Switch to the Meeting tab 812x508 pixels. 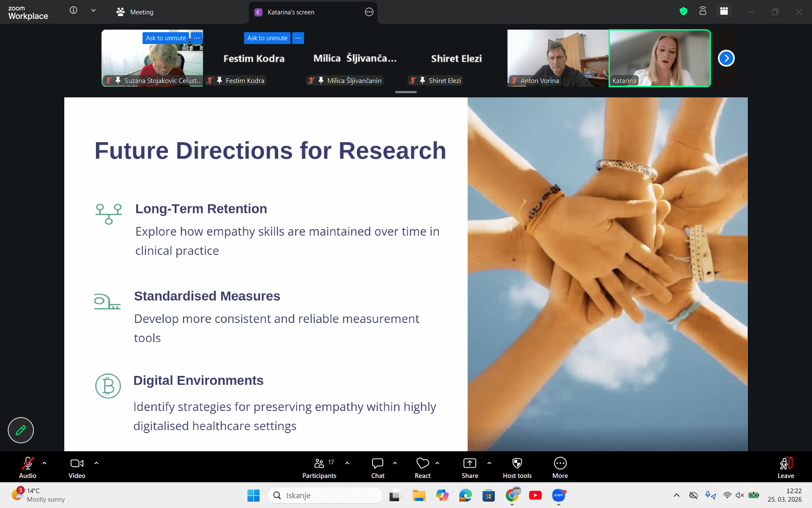tap(135, 12)
